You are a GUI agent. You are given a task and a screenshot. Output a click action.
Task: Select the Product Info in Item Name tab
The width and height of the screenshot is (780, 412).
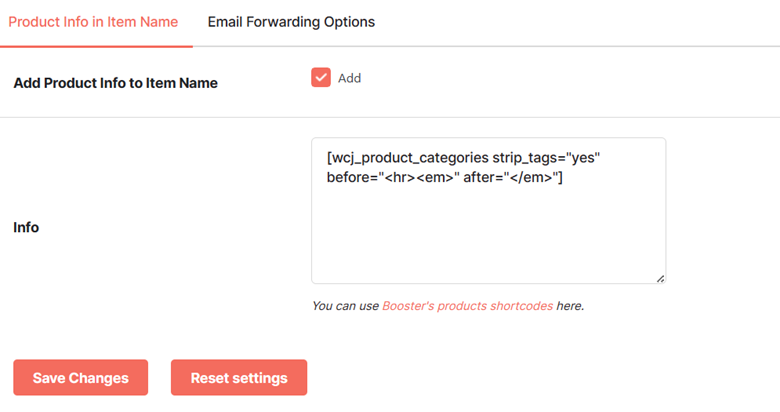pos(93,22)
